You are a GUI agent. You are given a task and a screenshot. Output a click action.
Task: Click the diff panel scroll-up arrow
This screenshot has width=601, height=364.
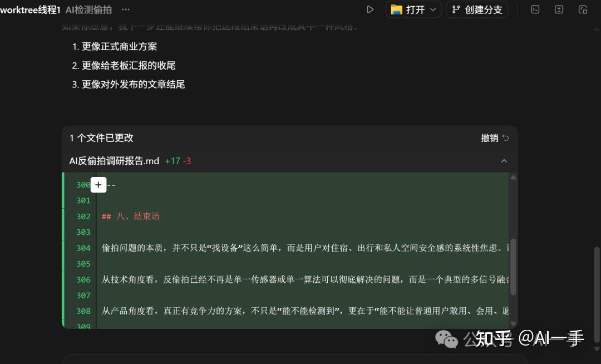(x=513, y=178)
